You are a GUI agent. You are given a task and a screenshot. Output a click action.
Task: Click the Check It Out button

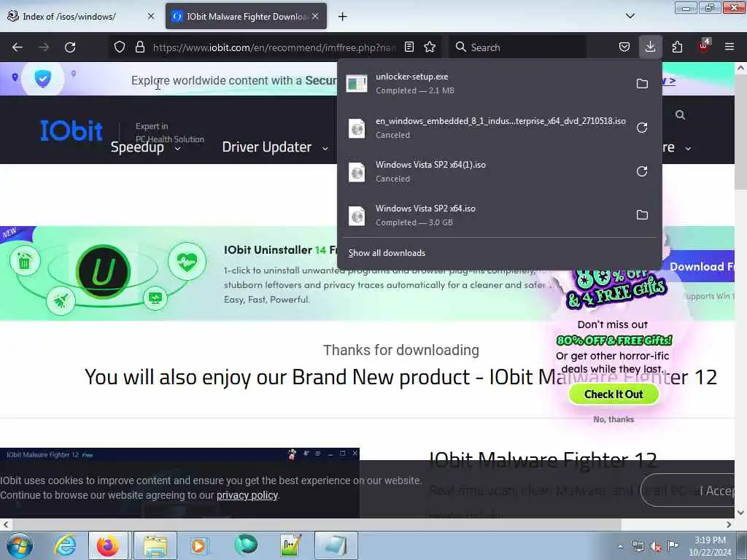pos(614,394)
